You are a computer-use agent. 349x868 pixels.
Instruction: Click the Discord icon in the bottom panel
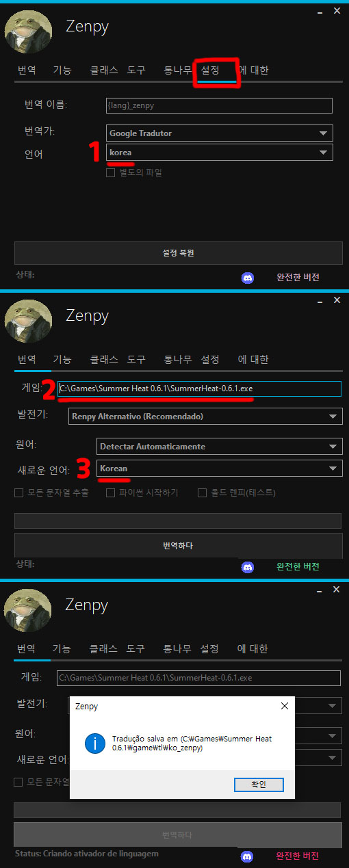(x=248, y=856)
